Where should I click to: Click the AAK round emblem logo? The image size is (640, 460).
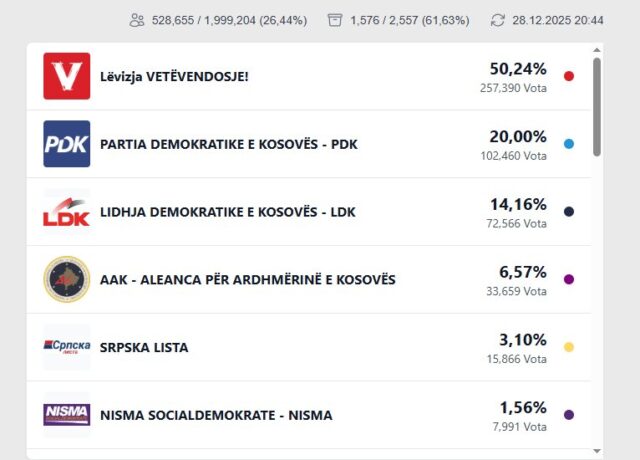coord(67,279)
